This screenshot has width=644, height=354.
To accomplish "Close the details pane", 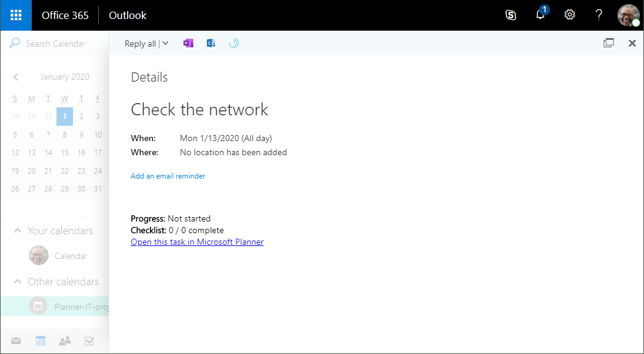I will [x=632, y=43].
